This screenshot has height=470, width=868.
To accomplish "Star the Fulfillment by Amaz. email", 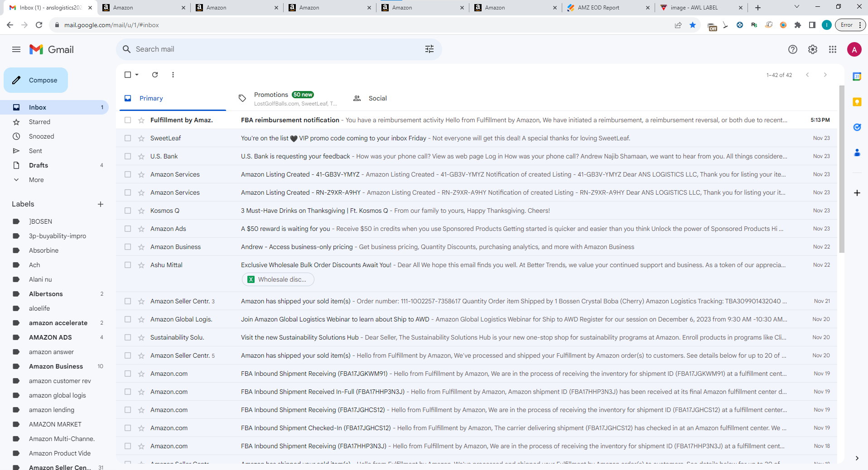I will [141, 120].
